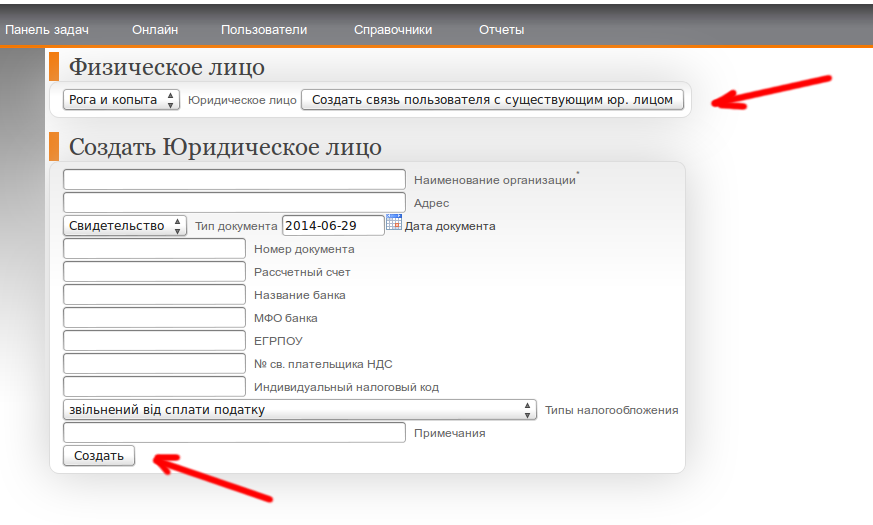The width and height of the screenshot is (873, 525).
Task: Select the Название банка field
Action: (154, 295)
